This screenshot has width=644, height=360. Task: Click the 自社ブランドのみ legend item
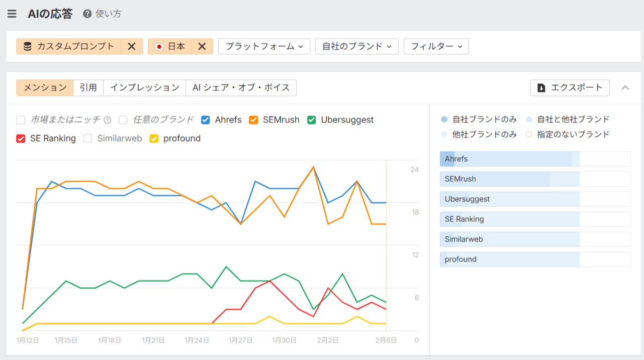(x=479, y=119)
